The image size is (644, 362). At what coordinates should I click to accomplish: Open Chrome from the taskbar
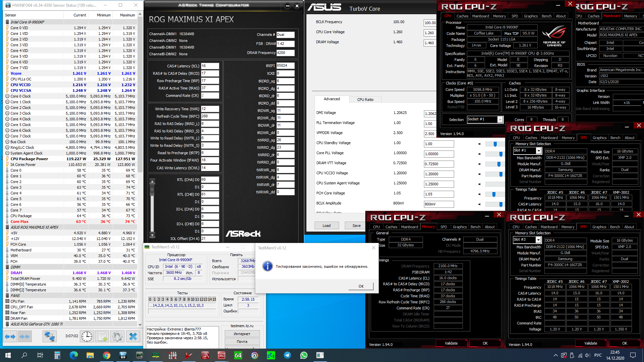click(x=107, y=355)
